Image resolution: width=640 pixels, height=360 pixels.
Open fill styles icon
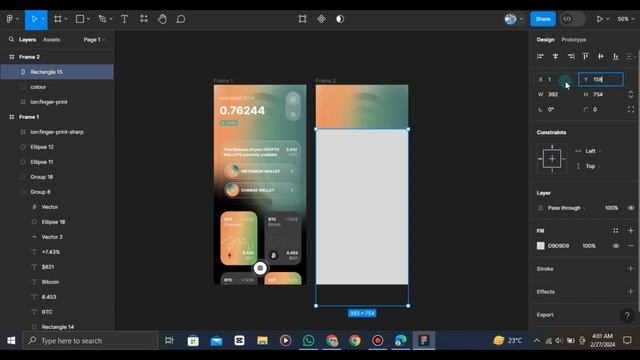tap(616, 231)
